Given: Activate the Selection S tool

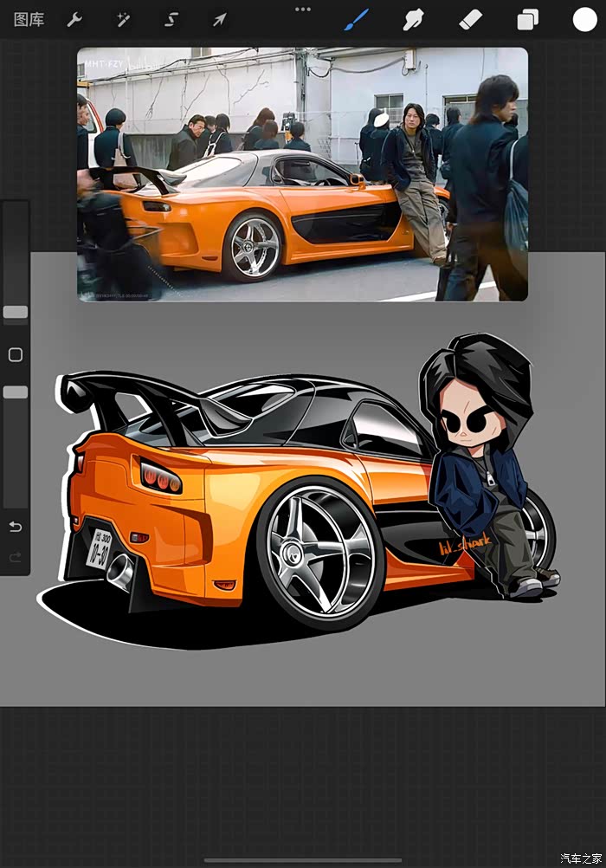Looking at the screenshot, I should click(171, 21).
